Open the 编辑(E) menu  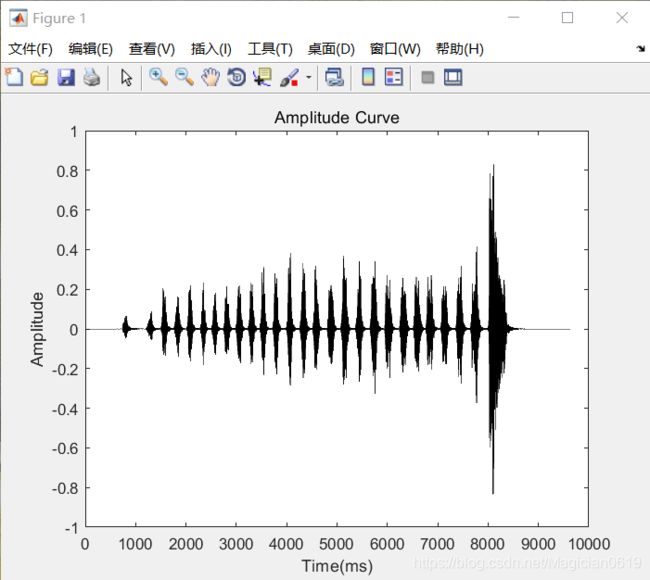point(90,49)
